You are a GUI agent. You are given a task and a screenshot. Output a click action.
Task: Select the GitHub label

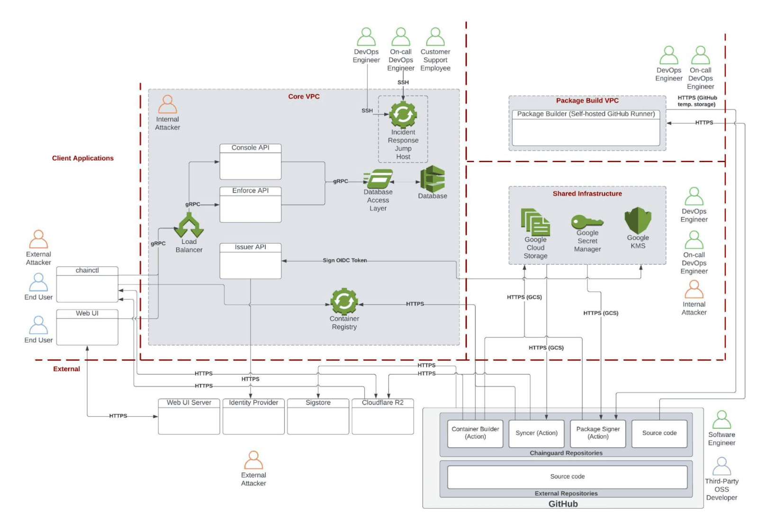[563, 504]
